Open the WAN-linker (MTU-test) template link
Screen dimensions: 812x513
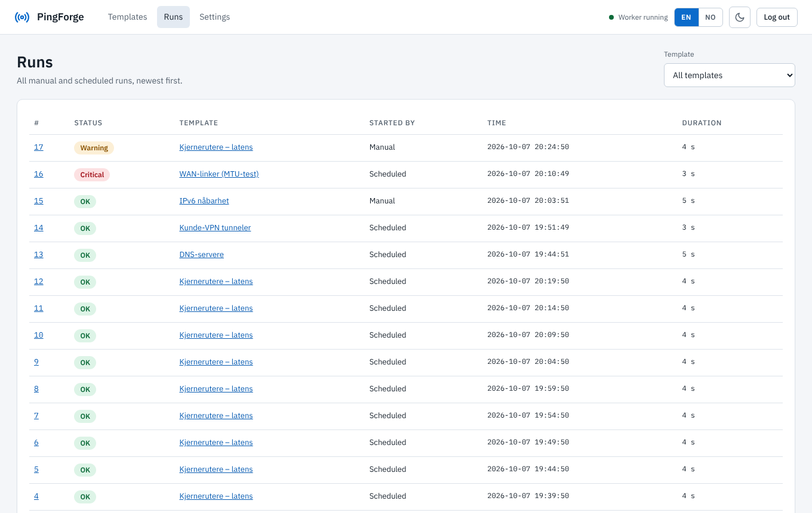click(x=219, y=174)
